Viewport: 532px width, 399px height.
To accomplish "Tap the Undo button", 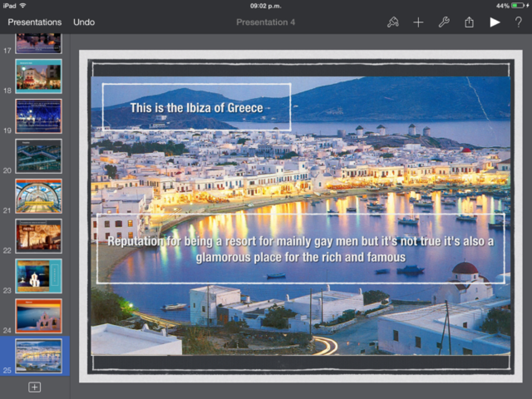I will [x=84, y=22].
